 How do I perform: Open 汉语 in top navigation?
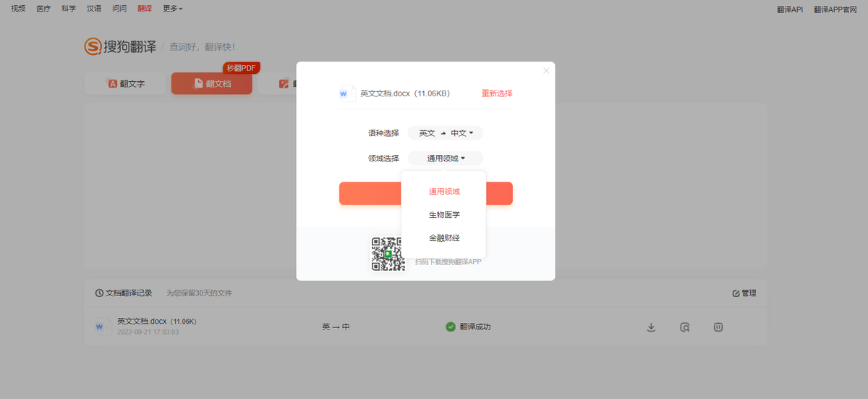[94, 9]
